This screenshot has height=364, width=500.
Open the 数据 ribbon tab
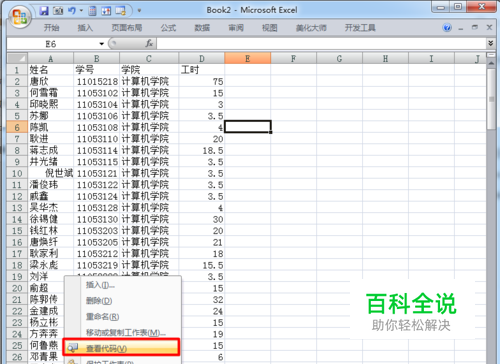point(202,28)
